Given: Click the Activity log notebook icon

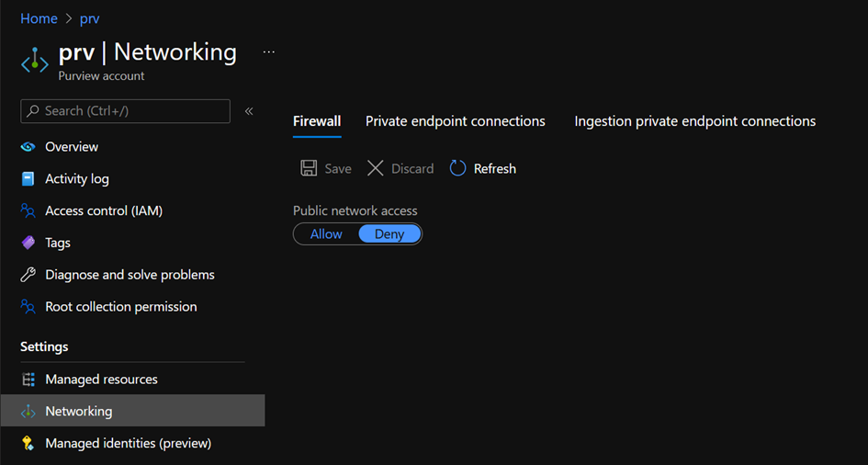Looking at the screenshot, I should 28,179.
